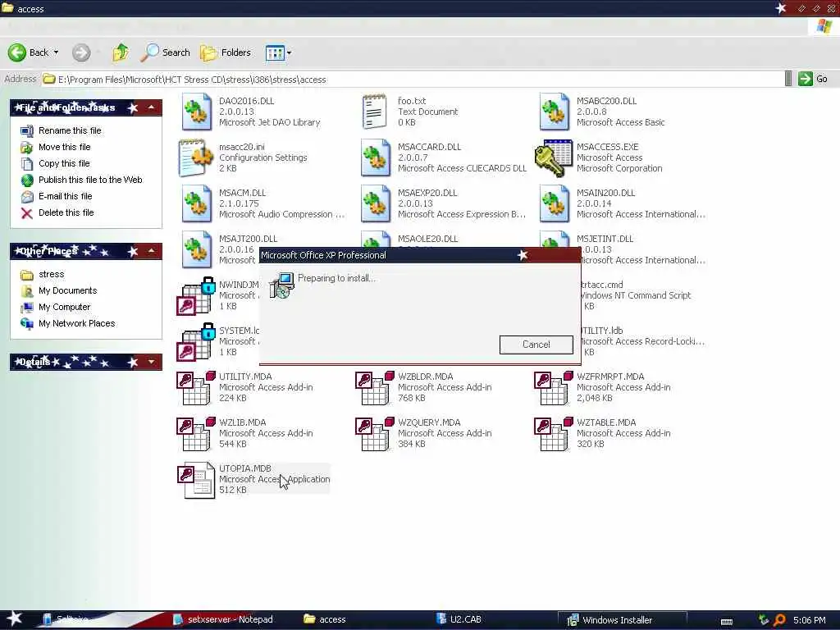This screenshot has width=840, height=630.
Task: Select the MSAIN200.DLL file icon
Action: tap(554, 203)
